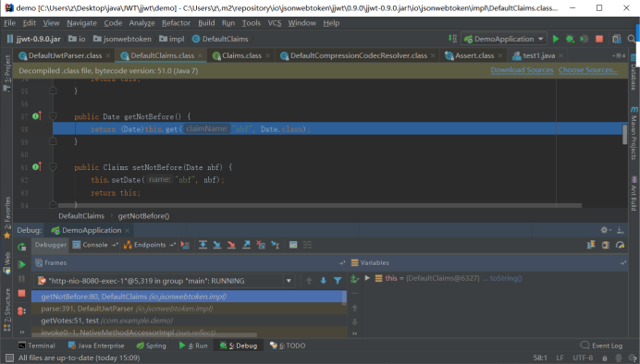Hide the Debug tool window
Image resolution: width=640 pixels, height=364 pixels.
(621, 230)
